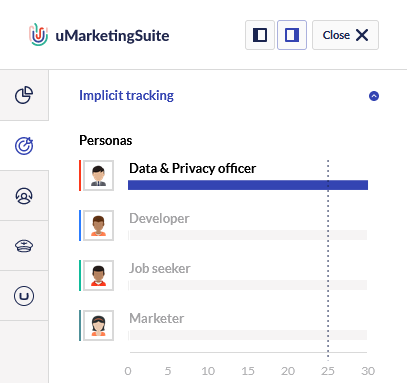Click the Data & Privacy officer label
407x383 pixels.
point(192,168)
